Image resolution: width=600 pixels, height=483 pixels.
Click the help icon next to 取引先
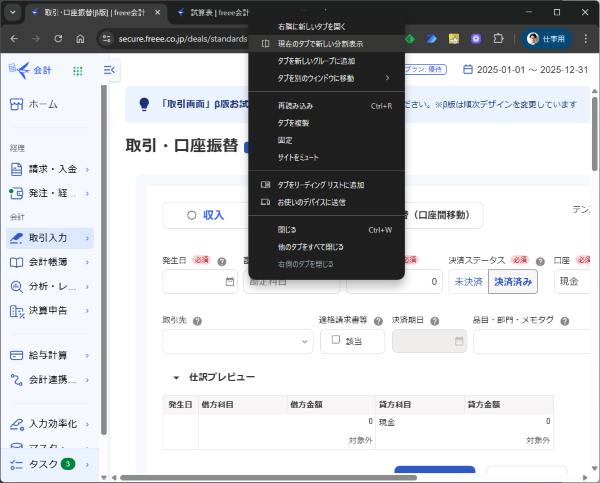197,321
